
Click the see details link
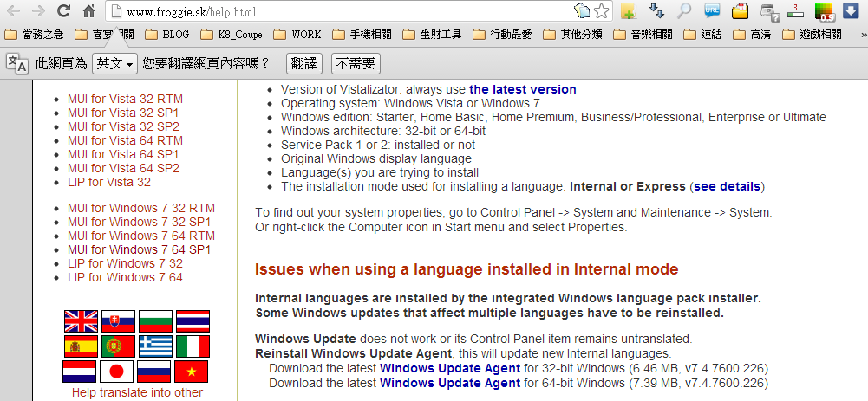(x=727, y=186)
